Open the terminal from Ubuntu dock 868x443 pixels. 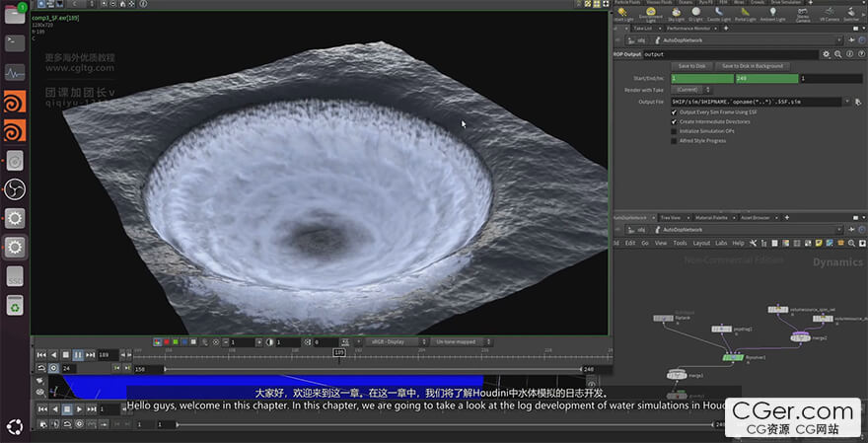[x=15, y=41]
